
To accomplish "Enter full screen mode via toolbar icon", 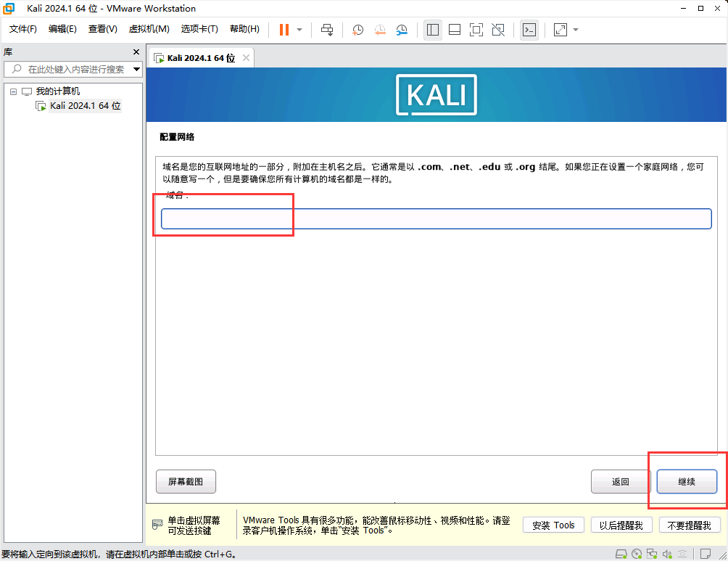I will (476, 30).
